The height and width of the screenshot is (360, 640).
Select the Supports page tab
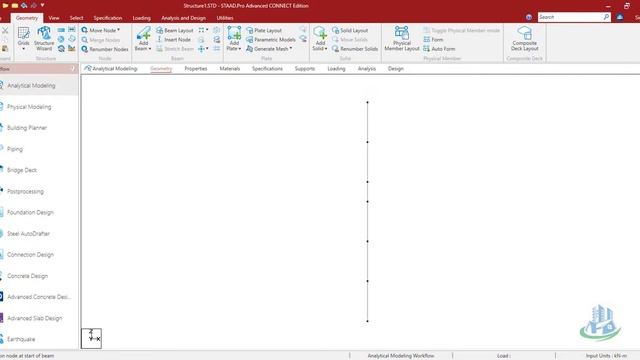pos(305,69)
